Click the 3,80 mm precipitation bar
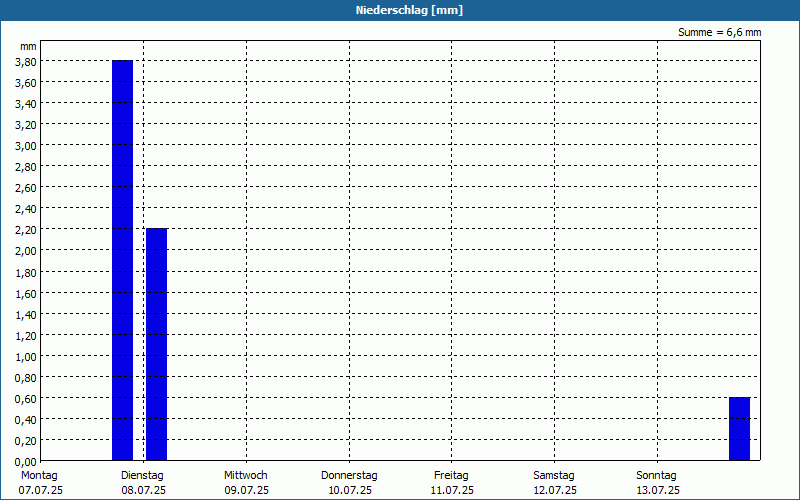Screen dimensions: 800x500 click(x=122, y=260)
